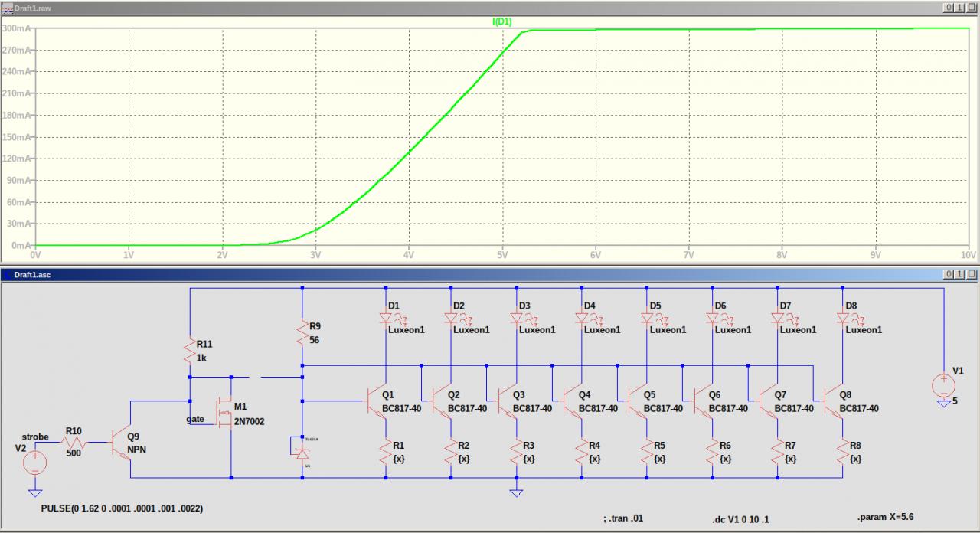Viewport: 980px width, 533px height.
Task: Click the ground symbol under V1
Action: pyautogui.click(x=943, y=404)
